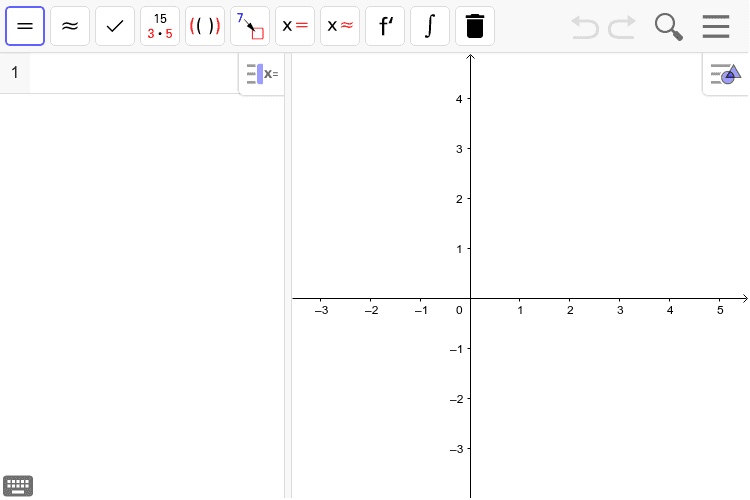
Task: Open the search magnifier
Action: [668, 27]
